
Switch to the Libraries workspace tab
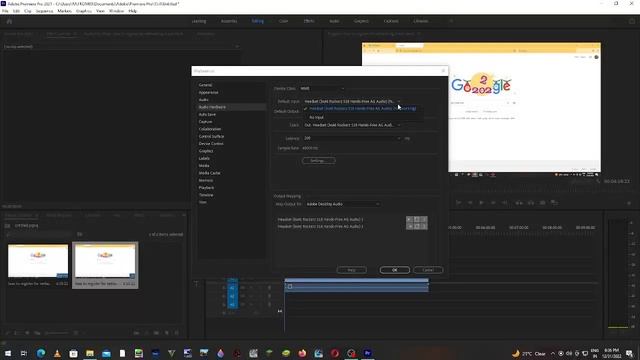coord(421,21)
